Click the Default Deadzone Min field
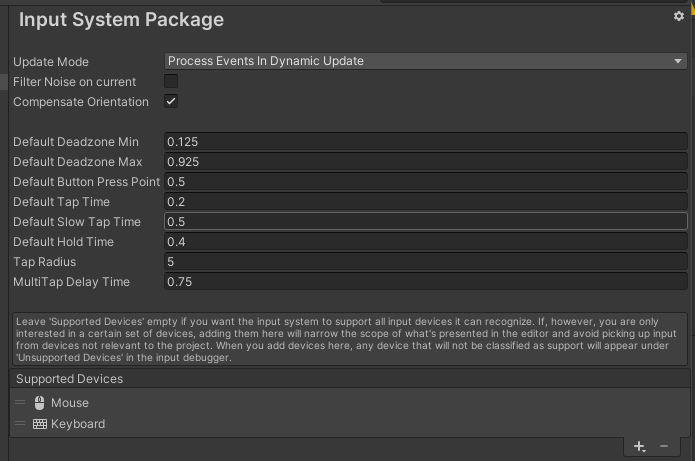 click(x=425, y=142)
